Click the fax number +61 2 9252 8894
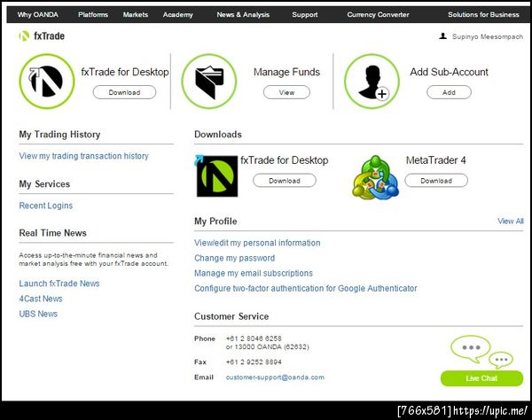The width and height of the screenshot is (532, 420). [254, 362]
